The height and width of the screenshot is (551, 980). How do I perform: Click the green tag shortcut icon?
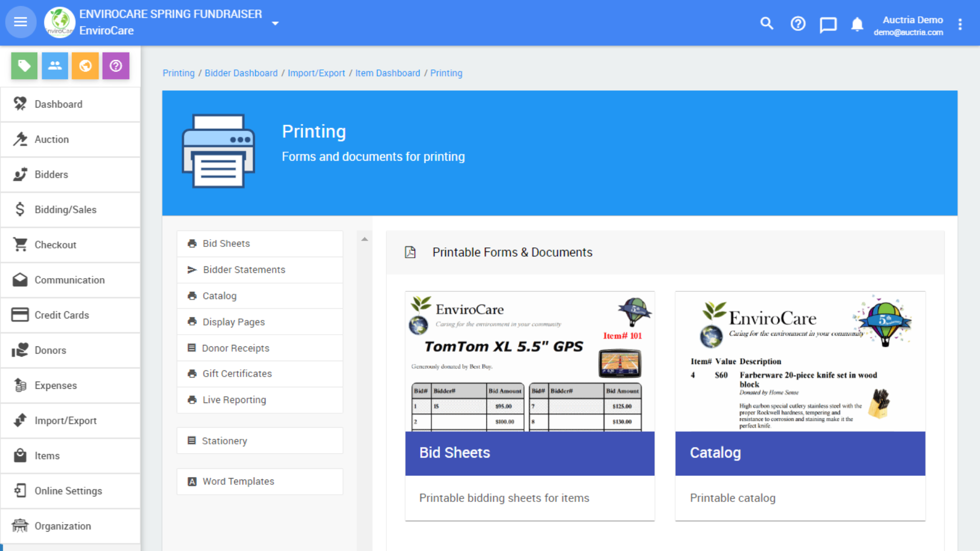tap(24, 66)
